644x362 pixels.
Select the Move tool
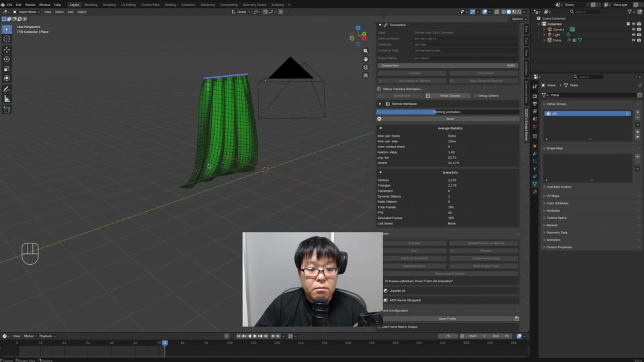(x=7, y=50)
